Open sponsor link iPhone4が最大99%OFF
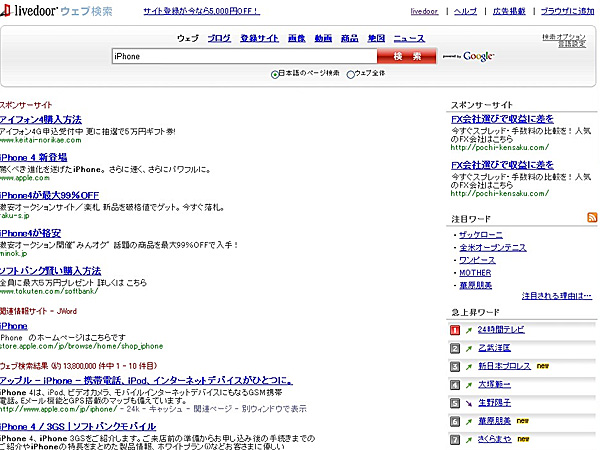The image size is (600, 450). pyautogui.click(x=49, y=196)
